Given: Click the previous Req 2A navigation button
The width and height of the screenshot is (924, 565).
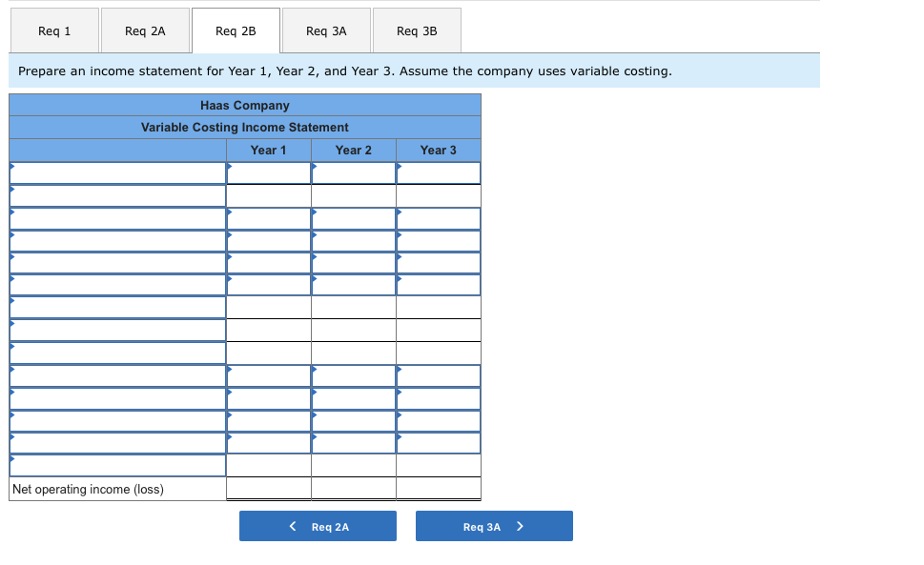Looking at the screenshot, I should [x=318, y=526].
